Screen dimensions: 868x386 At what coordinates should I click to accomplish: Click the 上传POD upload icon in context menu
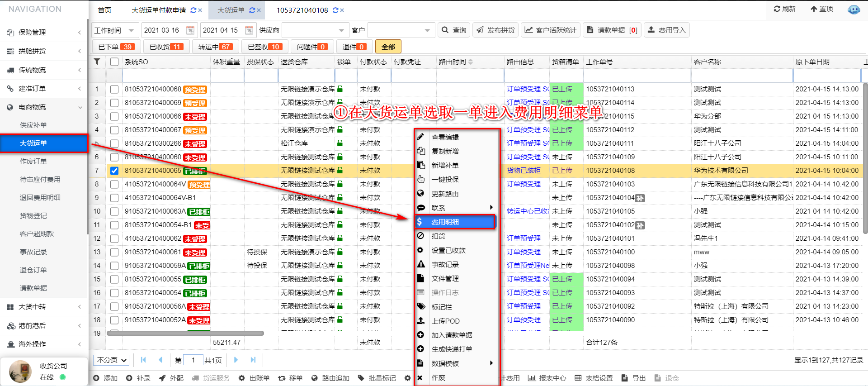(x=421, y=321)
